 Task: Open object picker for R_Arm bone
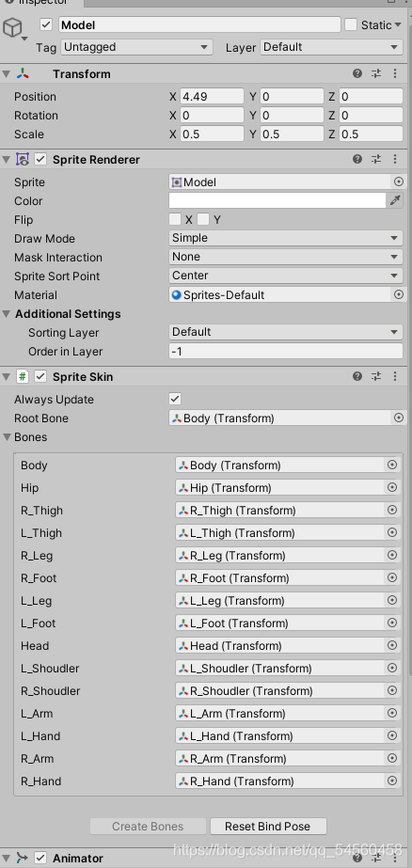pos(392,758)
